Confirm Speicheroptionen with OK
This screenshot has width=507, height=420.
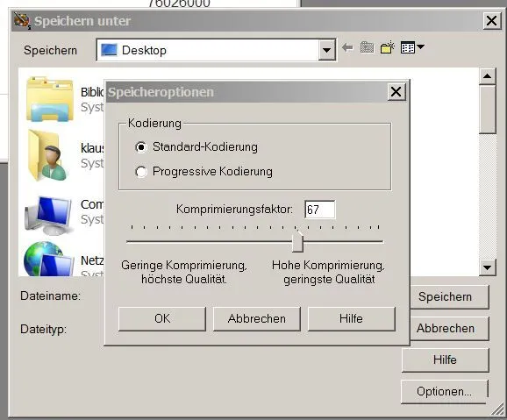[162, 319]
